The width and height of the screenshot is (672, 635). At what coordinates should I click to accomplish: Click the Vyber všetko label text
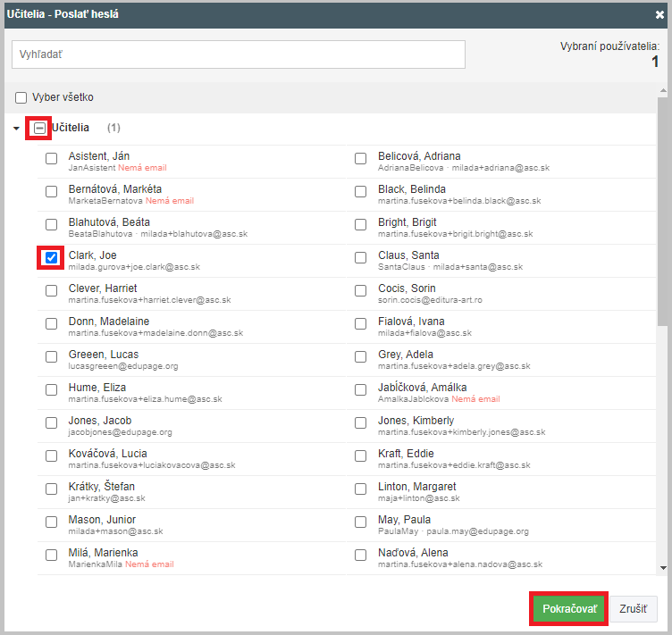pos(63,97)
